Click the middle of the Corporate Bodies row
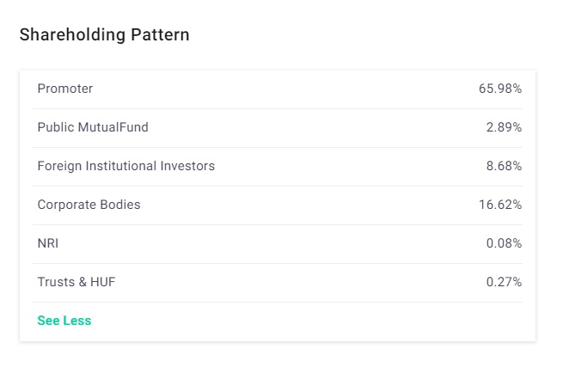 278,205
